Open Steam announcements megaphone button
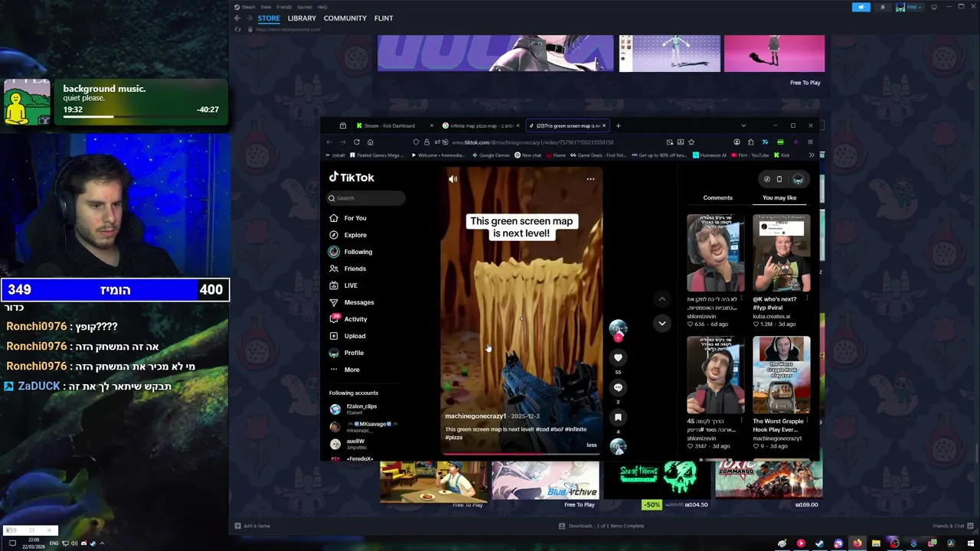980x551 pixels. point(861,7)
